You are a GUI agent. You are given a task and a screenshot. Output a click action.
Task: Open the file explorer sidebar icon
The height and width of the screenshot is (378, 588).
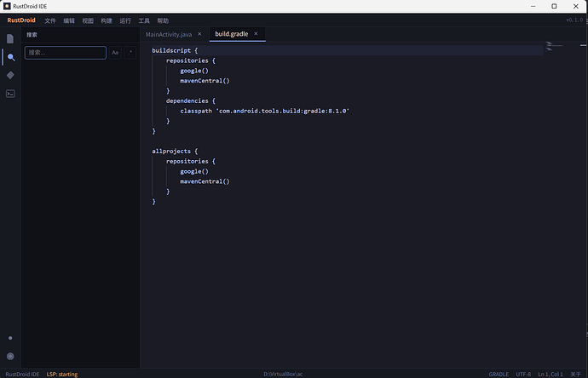[10, 38]
